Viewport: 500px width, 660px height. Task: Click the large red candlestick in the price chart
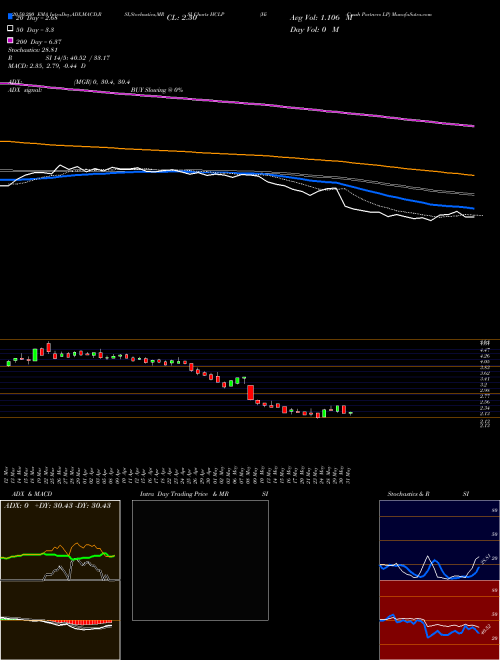tap(250, 392)
